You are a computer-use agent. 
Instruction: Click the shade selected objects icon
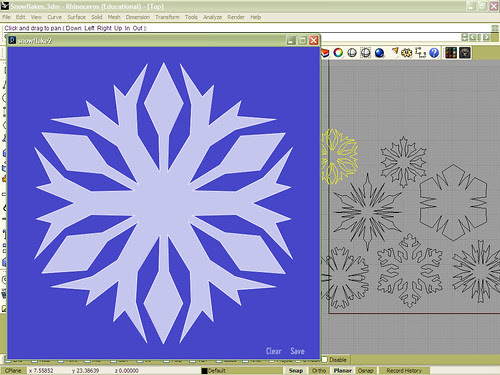[x=366, y=53]
